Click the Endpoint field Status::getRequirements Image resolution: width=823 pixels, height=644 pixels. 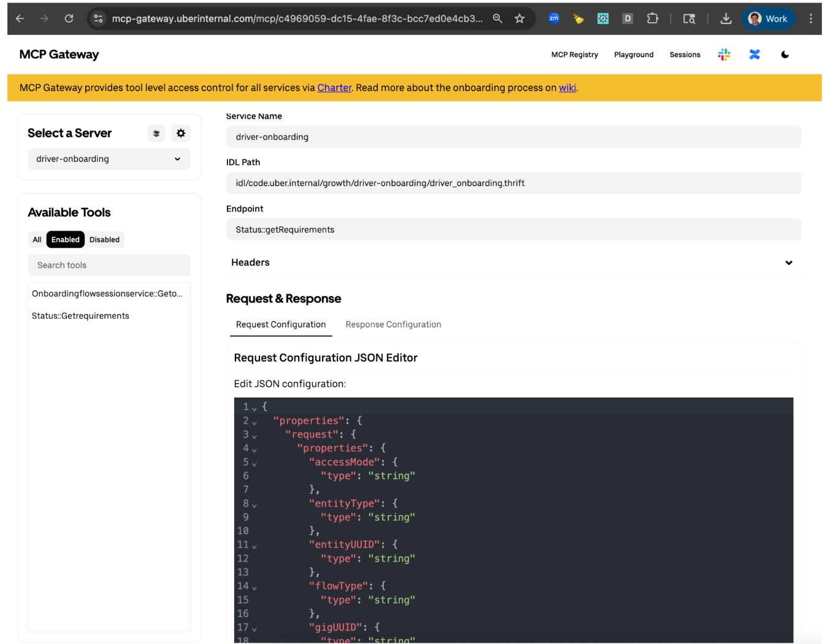tap(513, 229)
